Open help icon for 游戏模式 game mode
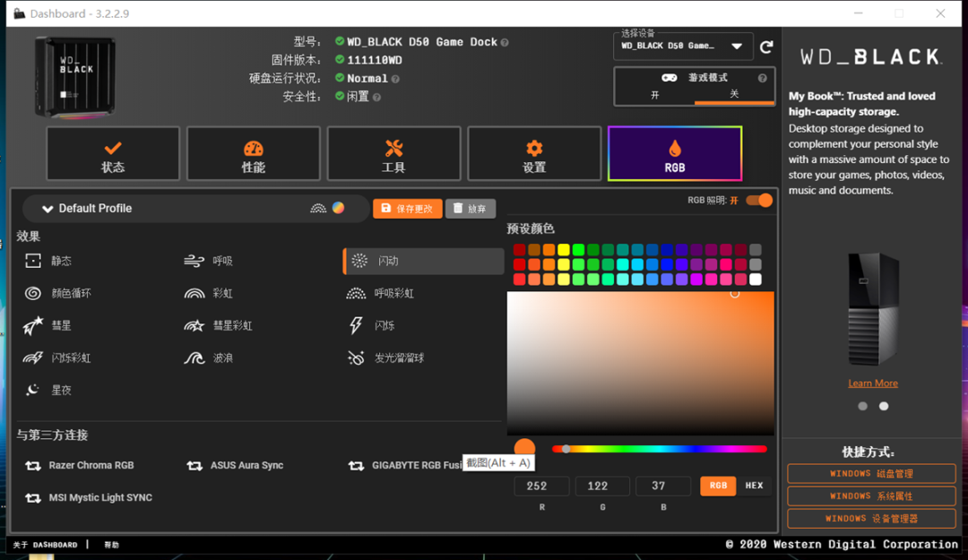This screenshot has height=560, width=968. [x=763, y=79]
